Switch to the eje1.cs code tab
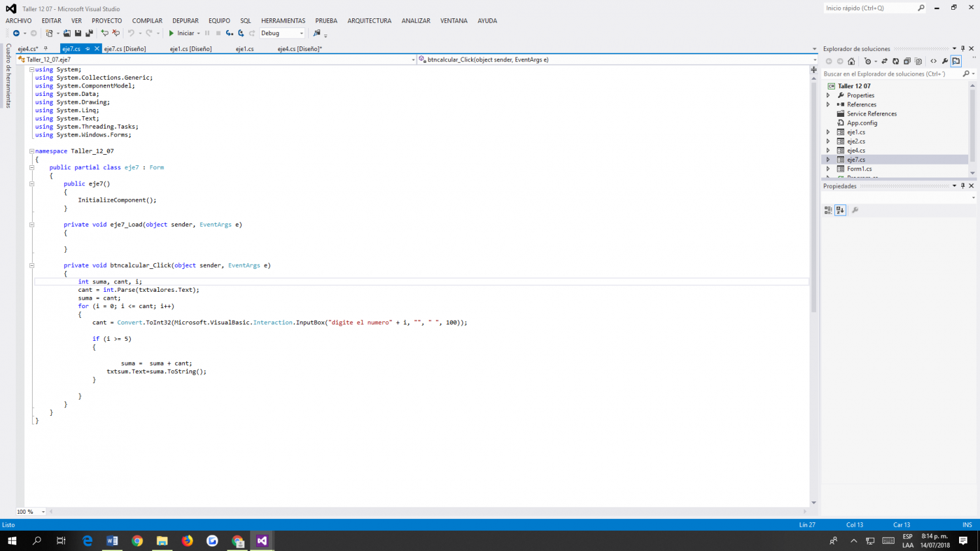This screenshot has height=551, width=980. click(245, 49)
